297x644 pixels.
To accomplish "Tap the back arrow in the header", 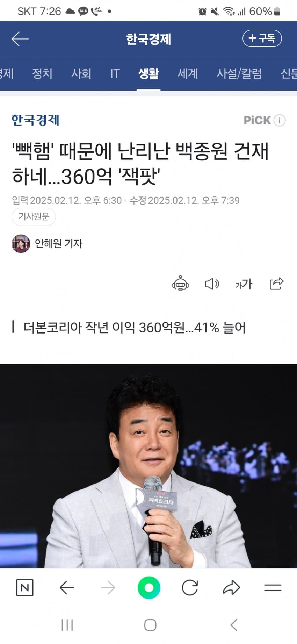I will pos(20,39).
